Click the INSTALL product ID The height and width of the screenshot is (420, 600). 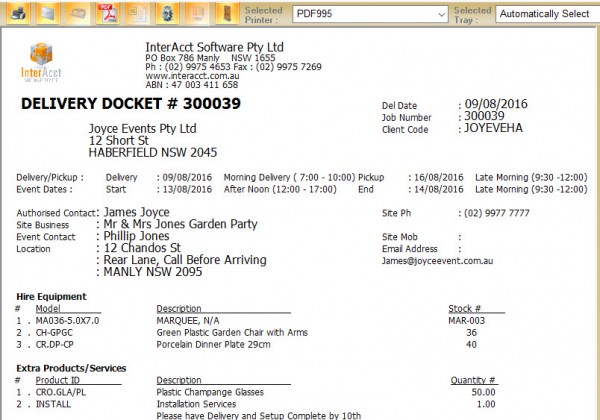tap(53, 404)
